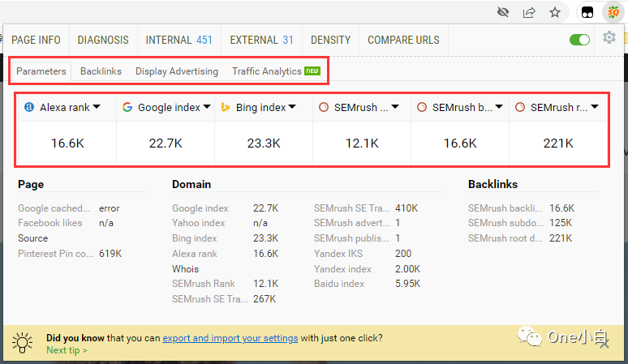Click the Pinterest Pin count 619K
The height and width of the screenshot is (364, 628).
tap(110, 254)
